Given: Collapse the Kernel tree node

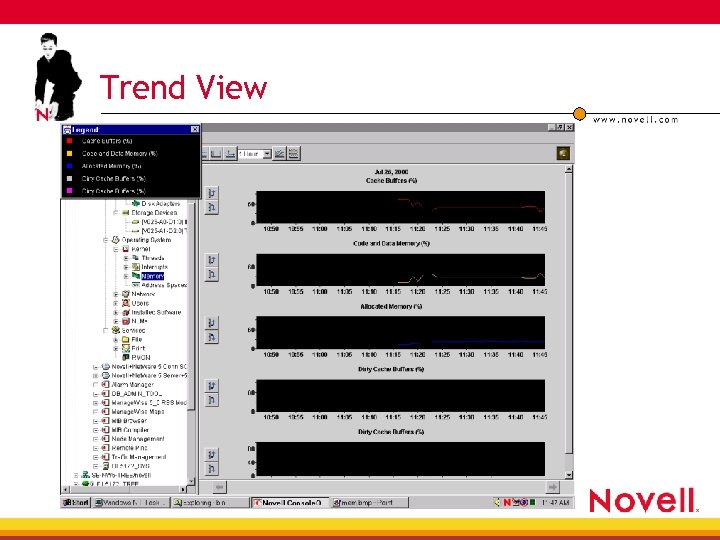Looking at the screenshot, I should [x=116, y=249].
